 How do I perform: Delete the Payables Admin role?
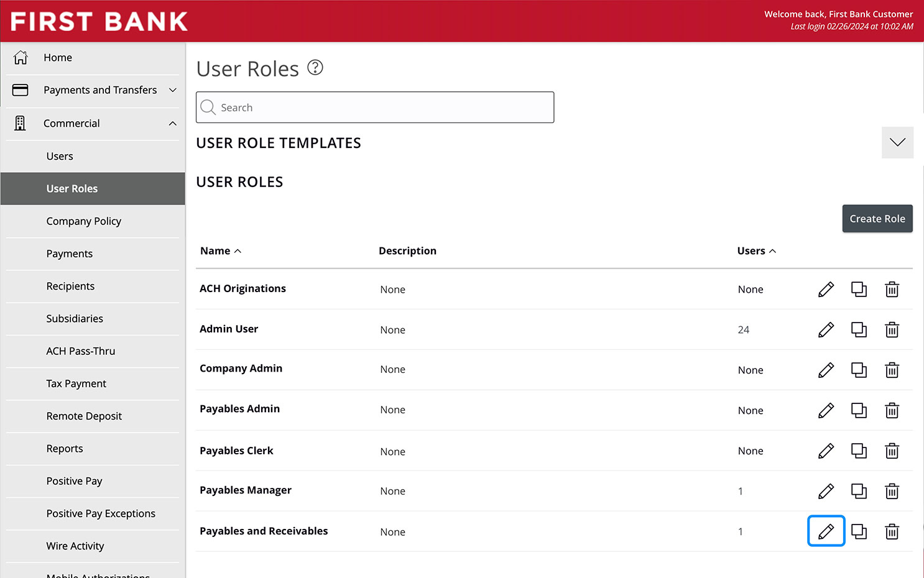[892, 410]
